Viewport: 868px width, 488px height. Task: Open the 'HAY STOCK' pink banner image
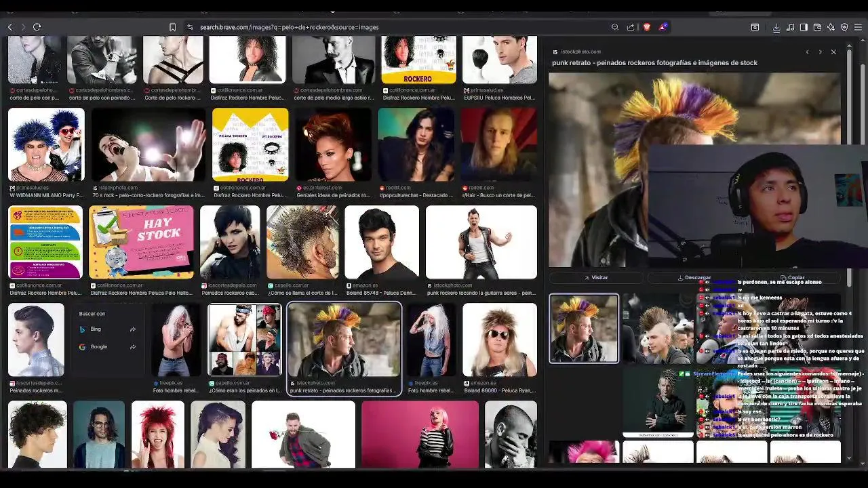(141, 243)
